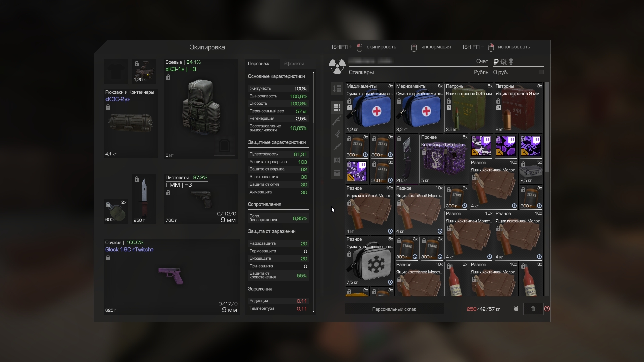The height and width of the screenshot is (362, 644).
Task: Click the inventory sort order icon
Action: pyautogui.click(x=337, y=89)
